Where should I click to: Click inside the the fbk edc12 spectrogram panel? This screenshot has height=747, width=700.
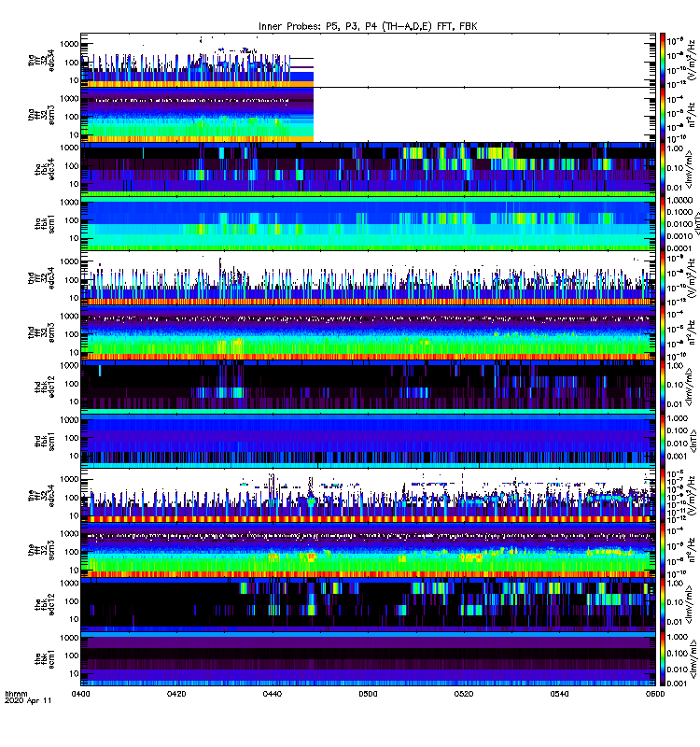[368, 604]
